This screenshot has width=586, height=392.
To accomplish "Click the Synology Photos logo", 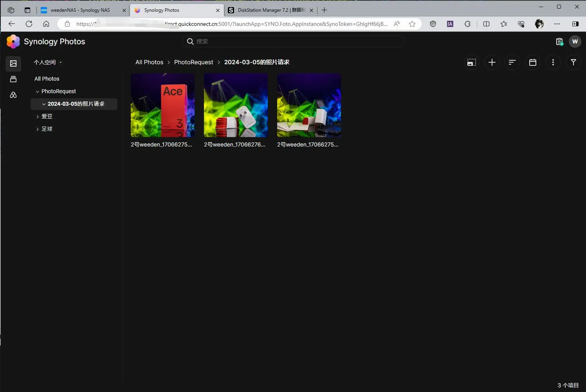I will click(13, 42).
